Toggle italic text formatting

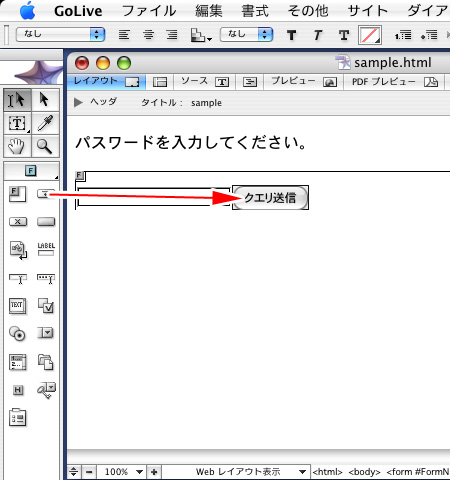(318, 35)
